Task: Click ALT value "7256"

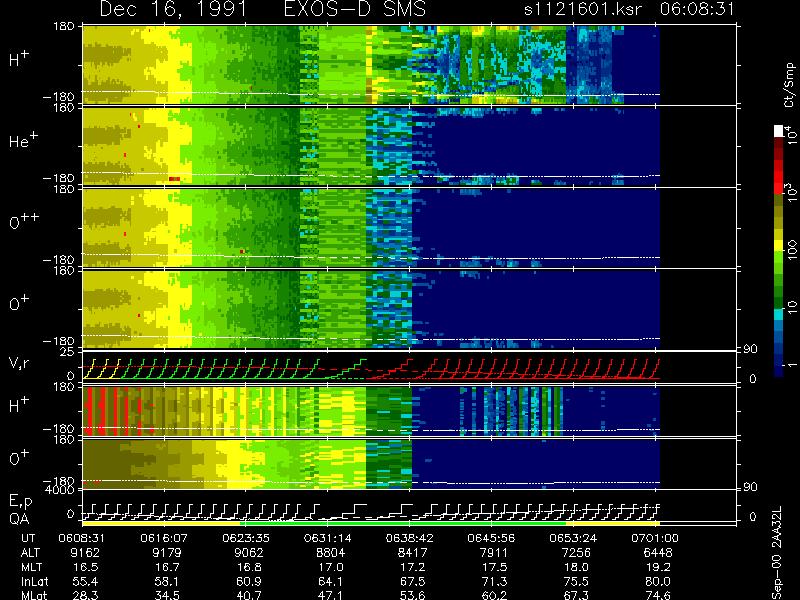Action: pos(576,553)
